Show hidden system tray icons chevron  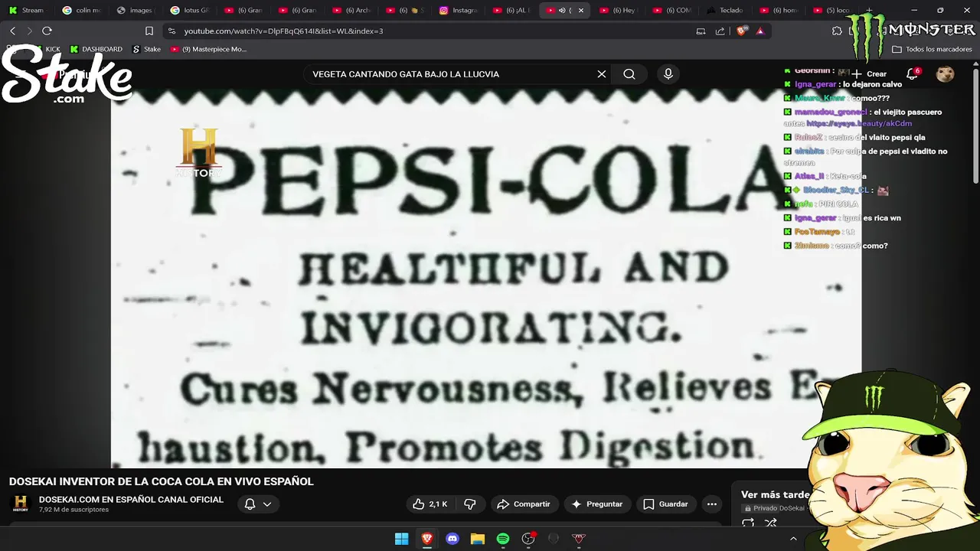[793, 539]
